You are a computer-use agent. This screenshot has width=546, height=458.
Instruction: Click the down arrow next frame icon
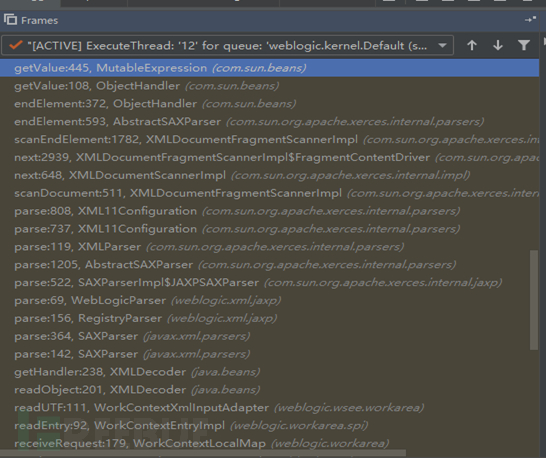point(498,45)
